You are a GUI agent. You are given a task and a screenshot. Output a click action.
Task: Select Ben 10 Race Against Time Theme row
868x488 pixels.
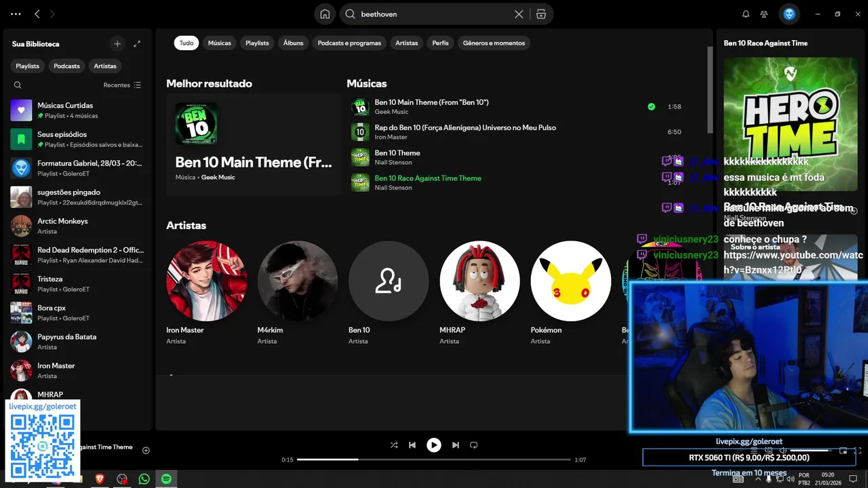pyautogui.click(x=519, y=182)
